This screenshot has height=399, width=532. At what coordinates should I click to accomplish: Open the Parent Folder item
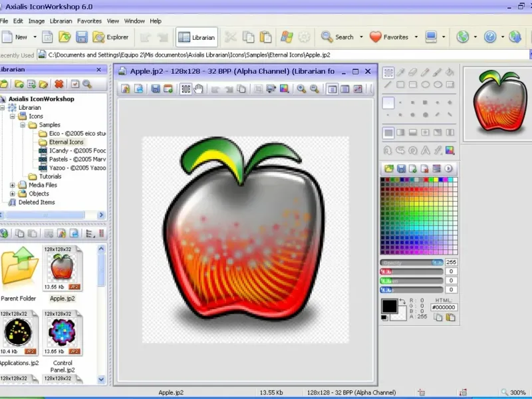click(19, 273)
